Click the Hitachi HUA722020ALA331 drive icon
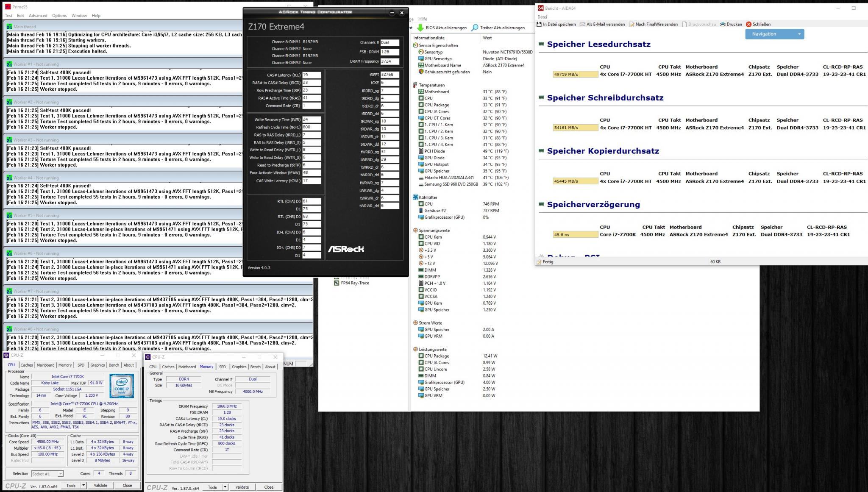 (x=421, y=178)
